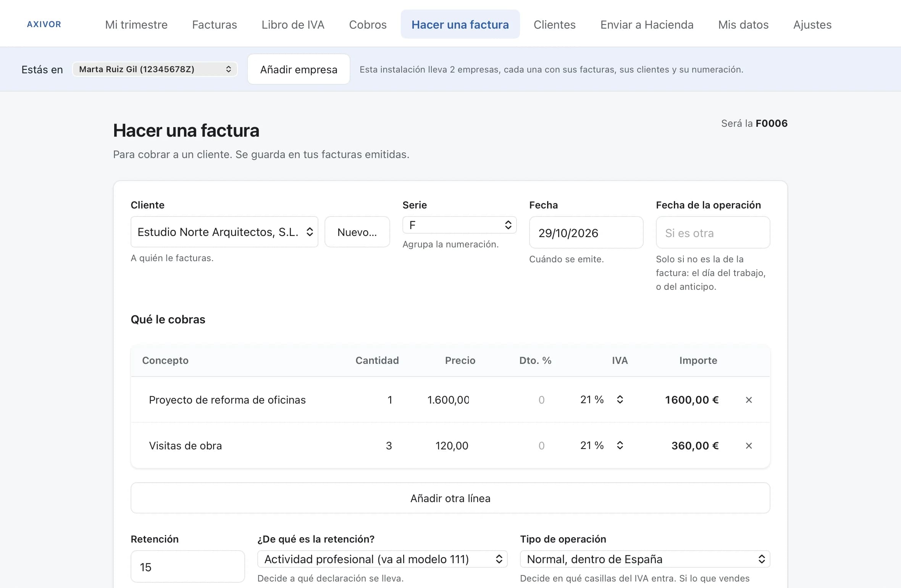The height and width of the screenshot is (588, 901).
Task: Remove the Visitas de obra line
Action: [749, 446]
